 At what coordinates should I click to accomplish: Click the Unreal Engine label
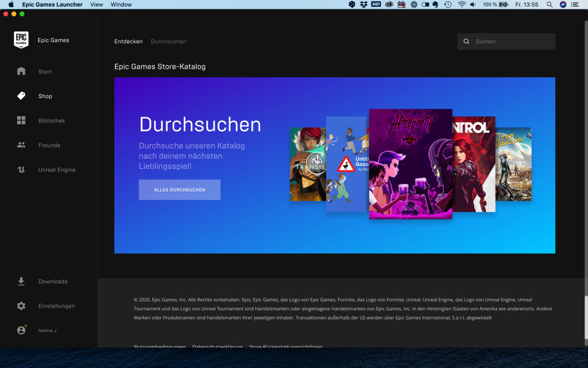pos(57,170)
